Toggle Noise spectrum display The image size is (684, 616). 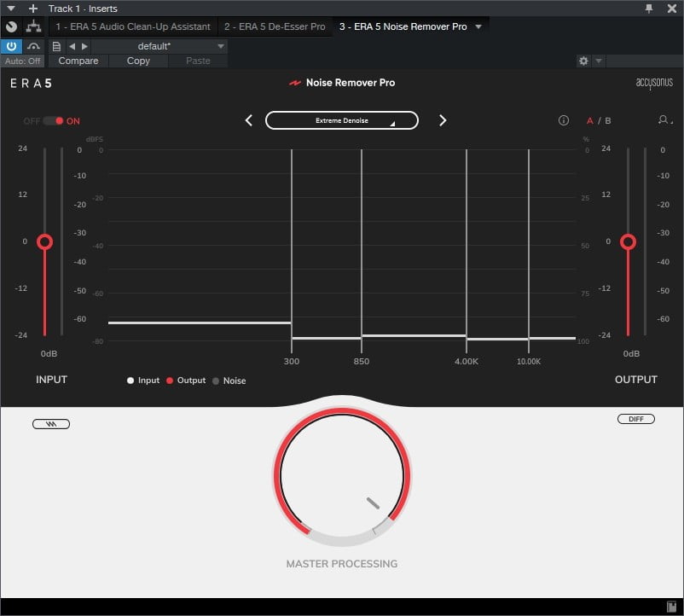229,381
